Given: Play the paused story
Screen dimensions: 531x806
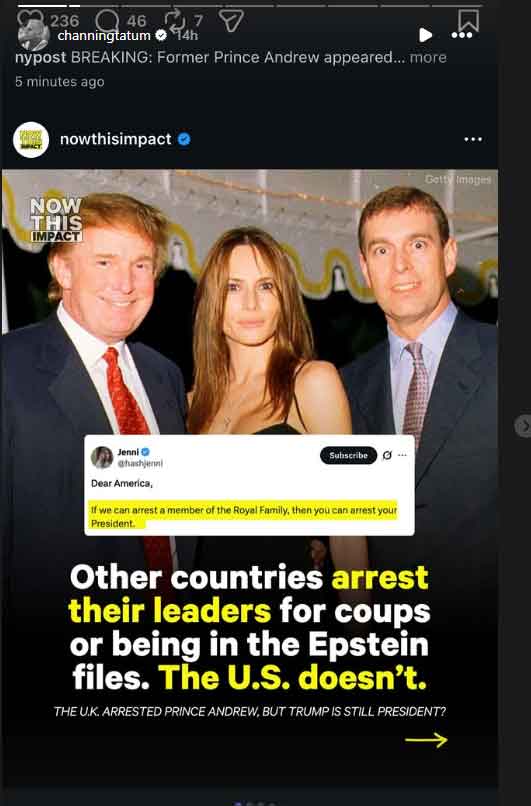Looking at the screenshot, I should point(425,35).
